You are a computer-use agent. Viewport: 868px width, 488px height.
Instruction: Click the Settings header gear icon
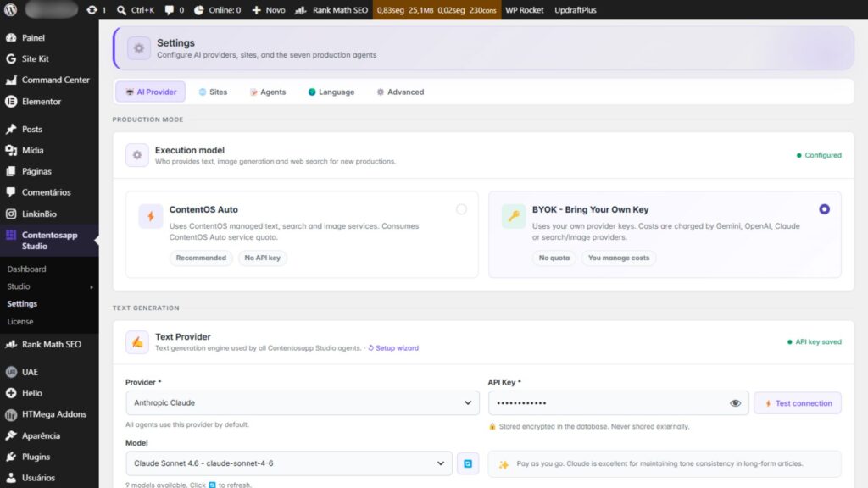click(x=139, y=48)
